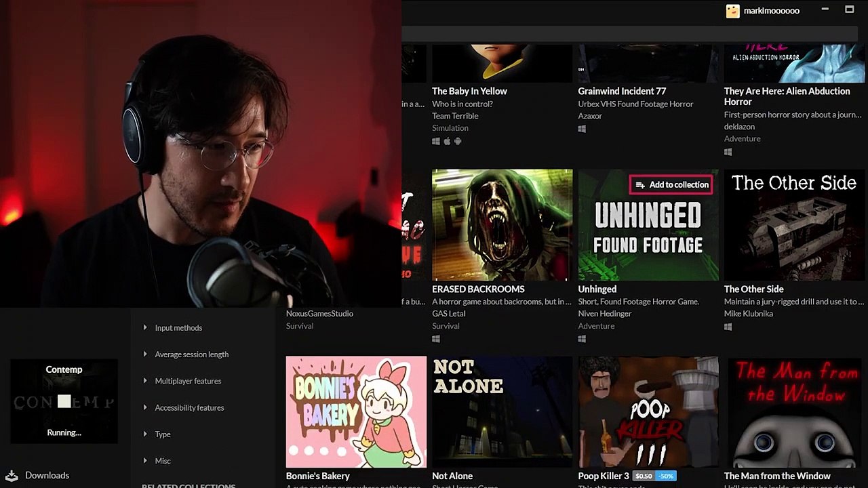Click the Windows icon under The Other Side
868x488 pixels.
728,327
